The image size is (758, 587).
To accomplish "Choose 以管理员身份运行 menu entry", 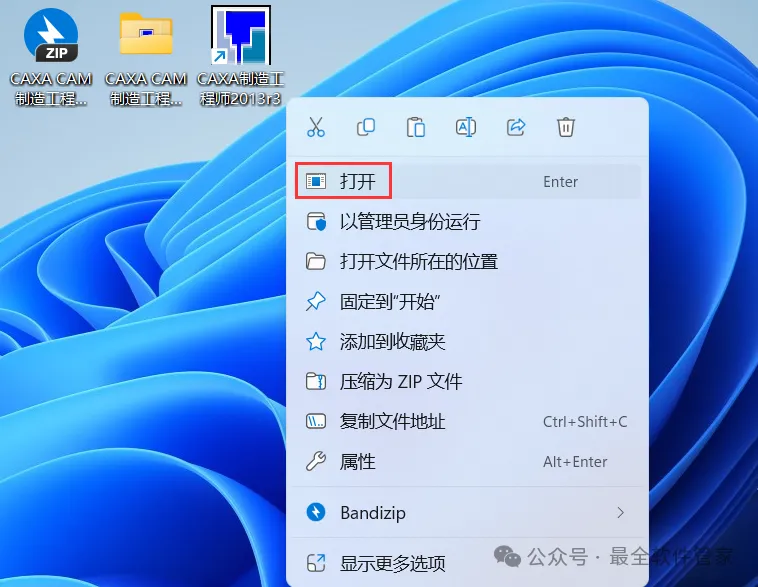I will click(467, 221).
